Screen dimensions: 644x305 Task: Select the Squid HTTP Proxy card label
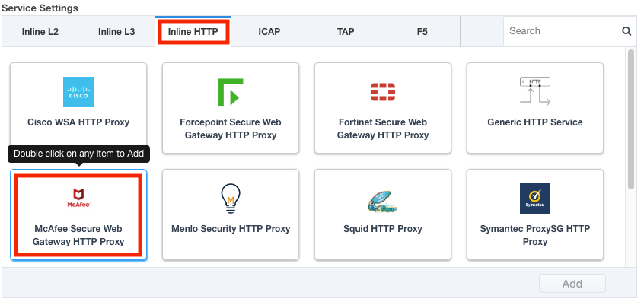point(383,228)
